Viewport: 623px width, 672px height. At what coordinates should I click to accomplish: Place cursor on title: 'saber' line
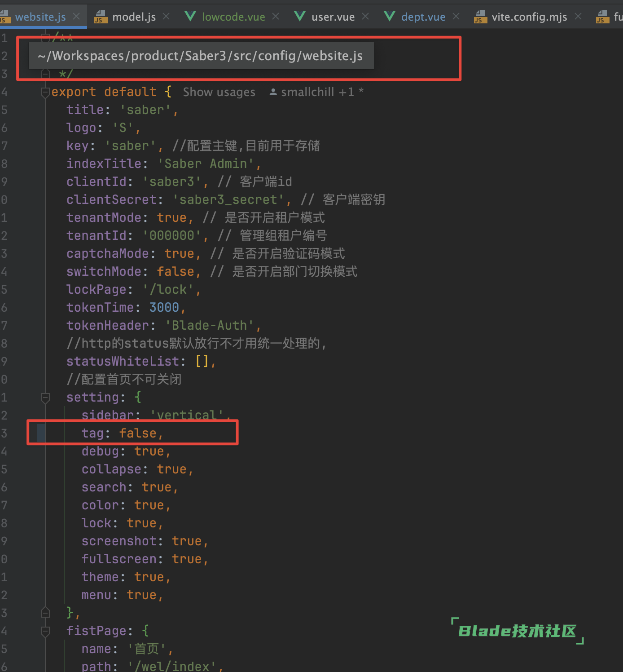pos(122,110)
